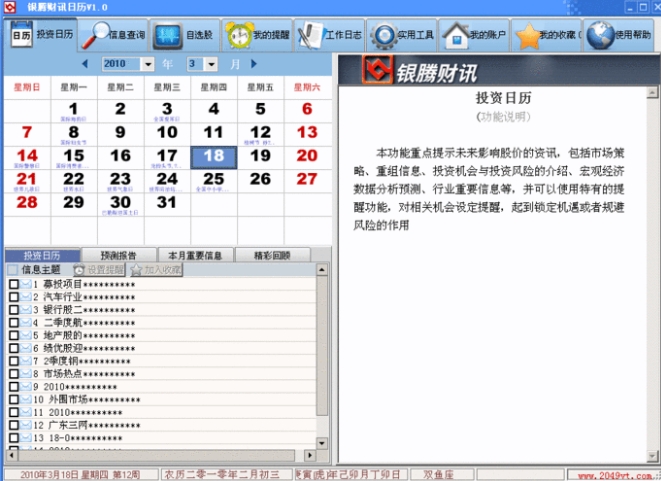661x481 pixels.
Task: Select calendar day 8
Action: [x=73, y=134]
